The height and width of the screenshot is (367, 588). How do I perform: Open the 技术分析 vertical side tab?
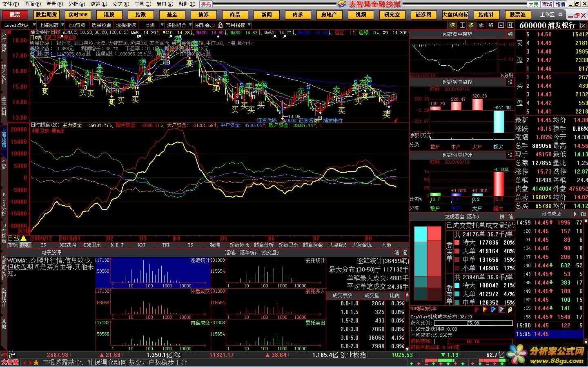(x=4, y=73)
